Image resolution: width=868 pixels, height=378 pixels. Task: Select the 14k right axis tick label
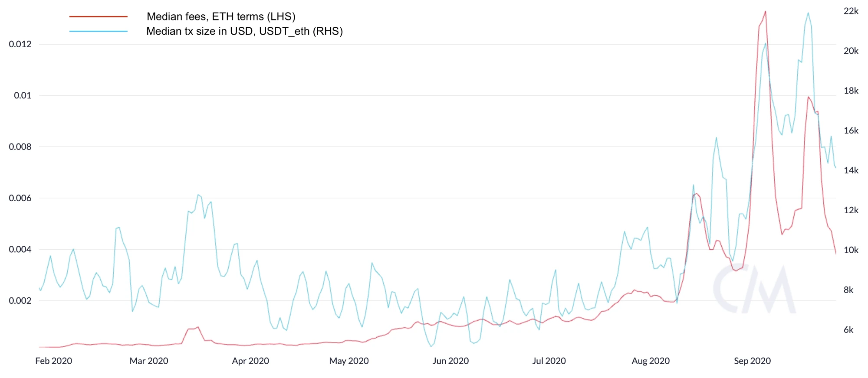click(x=851, y=170)
